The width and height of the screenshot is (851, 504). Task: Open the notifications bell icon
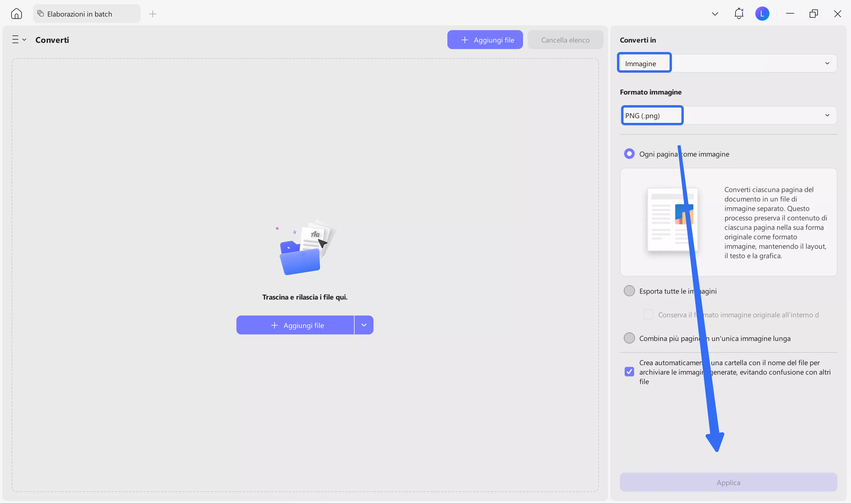pyautogui.click(x=739, y=14)
